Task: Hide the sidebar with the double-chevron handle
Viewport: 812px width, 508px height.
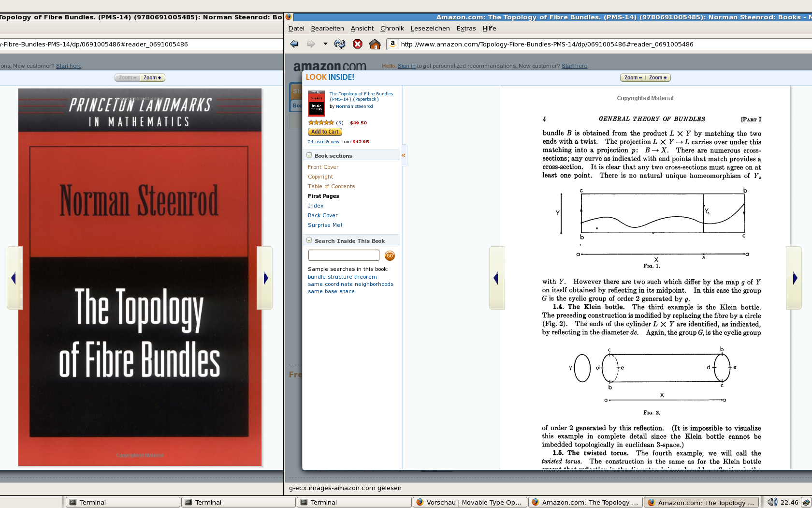Action: pyautogui.click(x=403, y=155)
